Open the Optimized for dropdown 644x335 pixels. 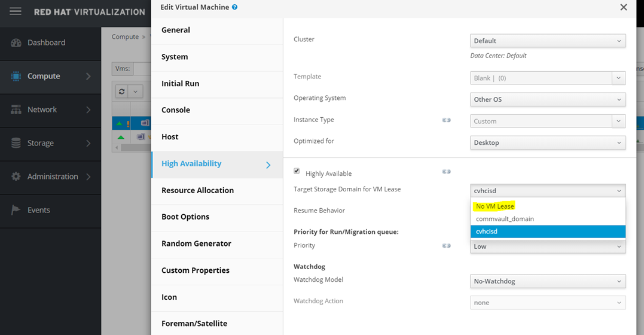[548, 142]
